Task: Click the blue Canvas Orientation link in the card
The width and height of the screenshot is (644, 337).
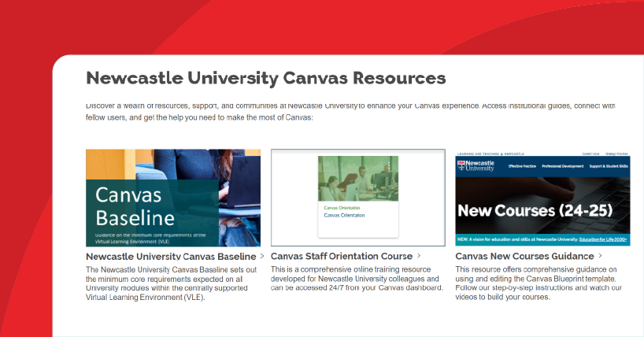Action: point(344,216)
